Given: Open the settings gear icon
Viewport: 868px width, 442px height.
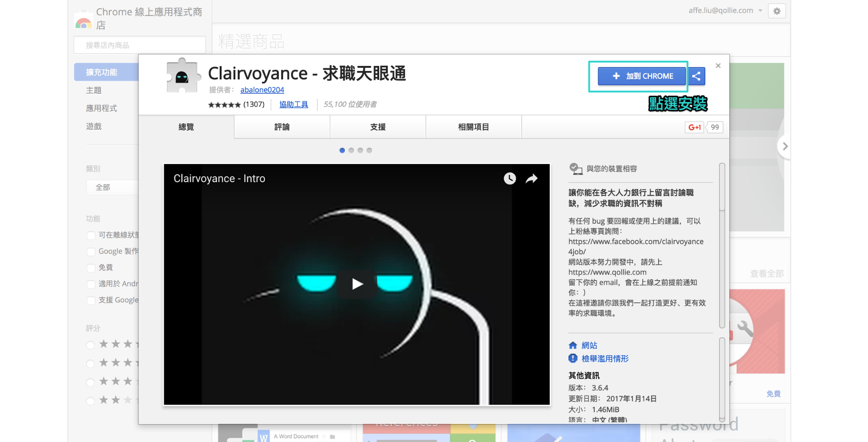Looking at the screenshot, I should [777, 11].
